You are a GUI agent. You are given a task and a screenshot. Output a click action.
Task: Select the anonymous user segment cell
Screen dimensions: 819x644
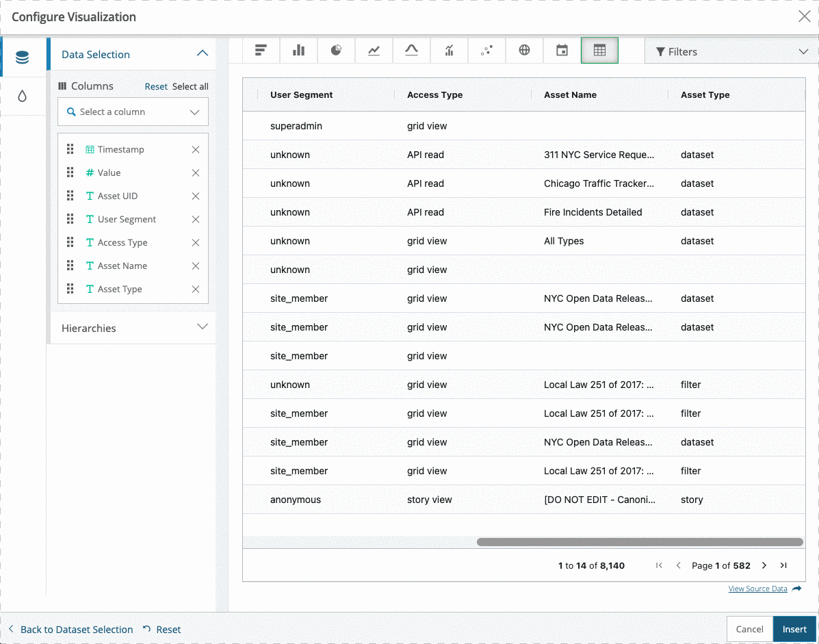point(296,500)
